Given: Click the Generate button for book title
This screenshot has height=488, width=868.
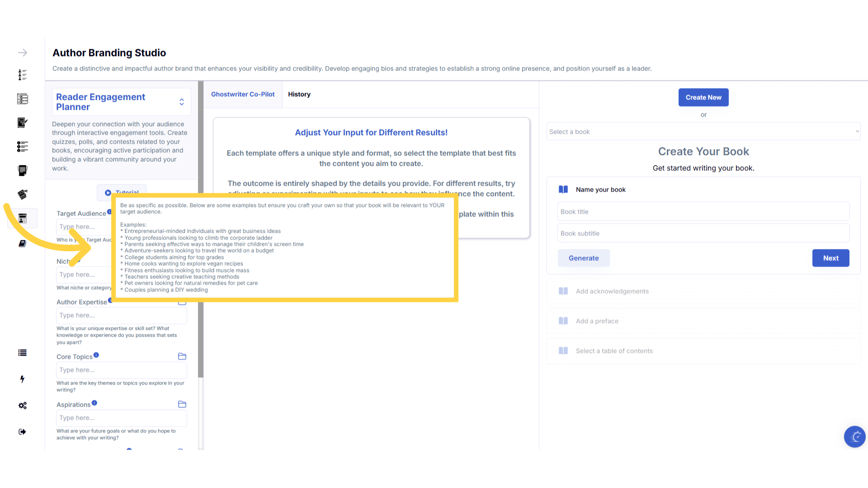Looking at the screenshot, I should click(x=583, y=258).
